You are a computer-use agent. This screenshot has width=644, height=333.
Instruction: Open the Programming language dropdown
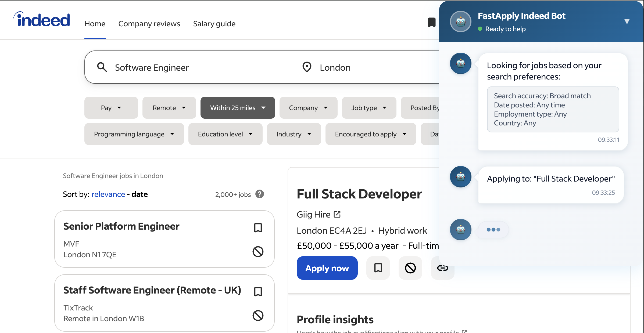[134, 134]
